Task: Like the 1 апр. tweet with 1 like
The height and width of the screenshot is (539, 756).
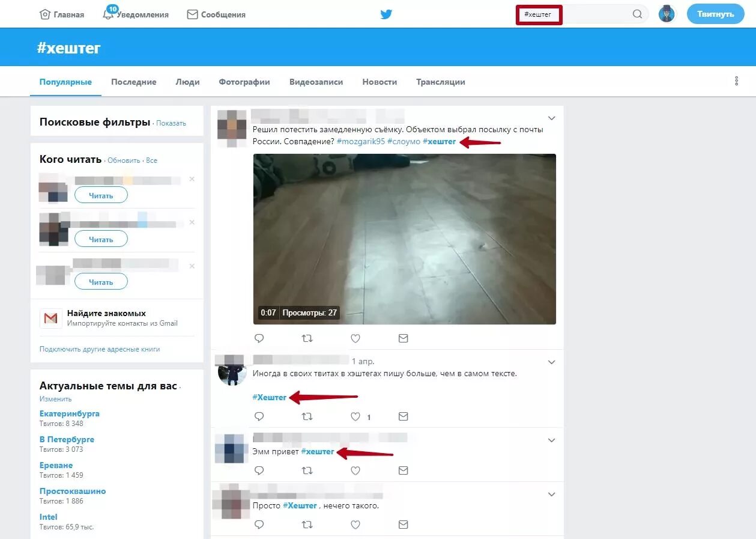Action: (x=355, y=416)
